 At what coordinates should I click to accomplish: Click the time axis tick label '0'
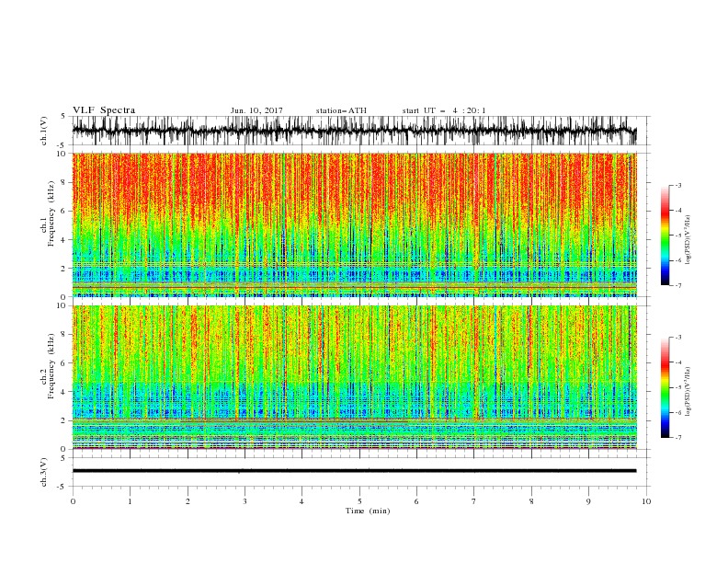pos(73,501)
